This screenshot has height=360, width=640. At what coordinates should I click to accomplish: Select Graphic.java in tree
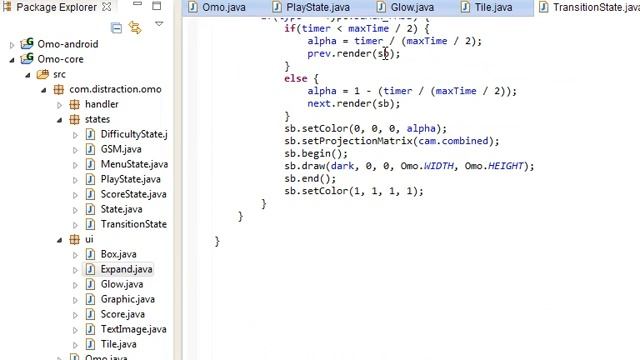click(x=128, y=299)
